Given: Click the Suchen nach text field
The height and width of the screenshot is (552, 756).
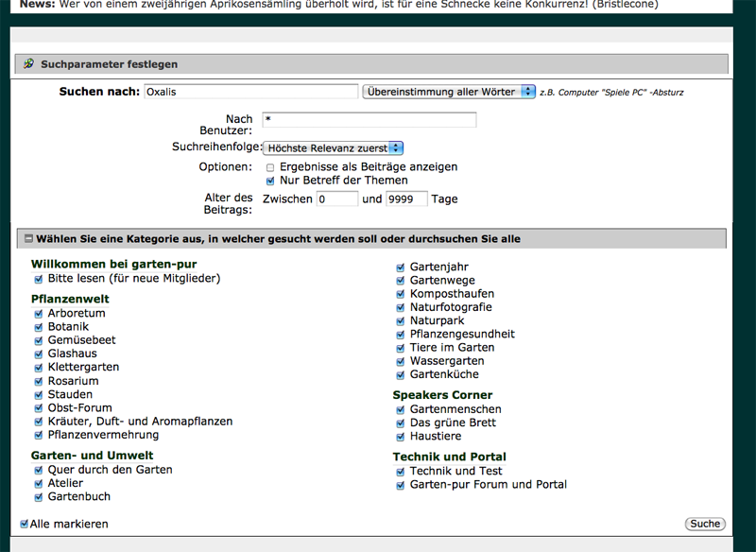Looking at the screenshot, I should pyautogui.click(x=250, y=92).
